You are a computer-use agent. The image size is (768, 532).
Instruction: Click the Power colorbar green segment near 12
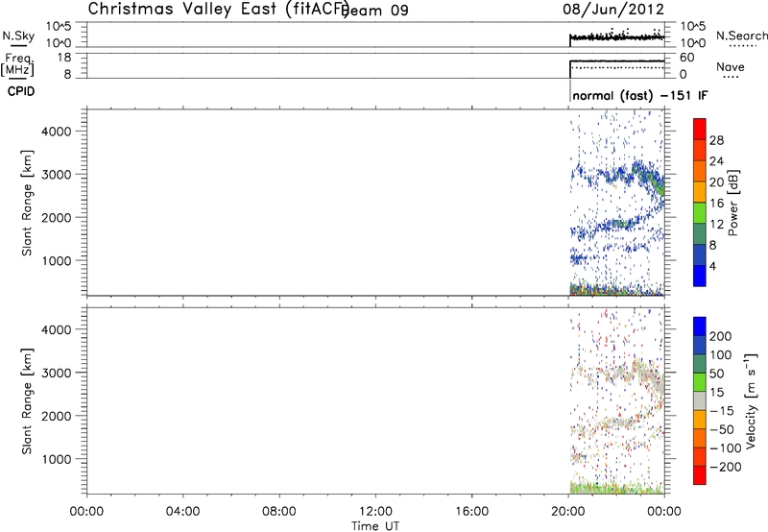pyautogui.click(x=700, y=213)
